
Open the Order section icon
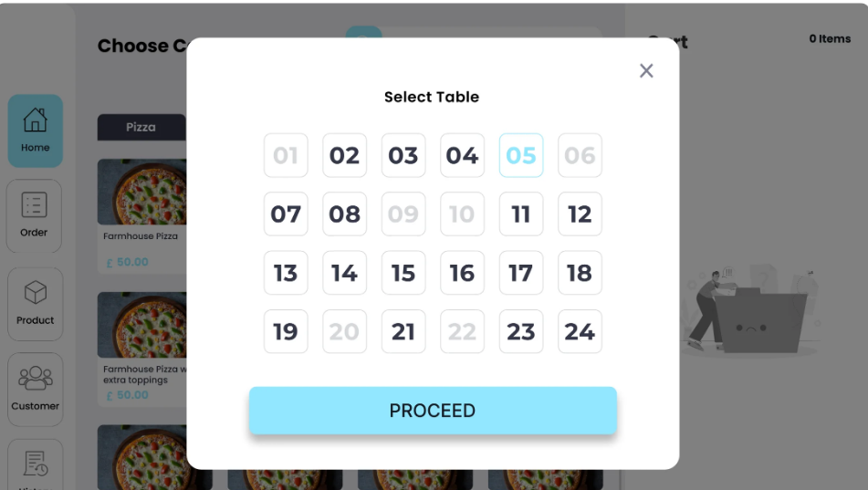(34, 206)
